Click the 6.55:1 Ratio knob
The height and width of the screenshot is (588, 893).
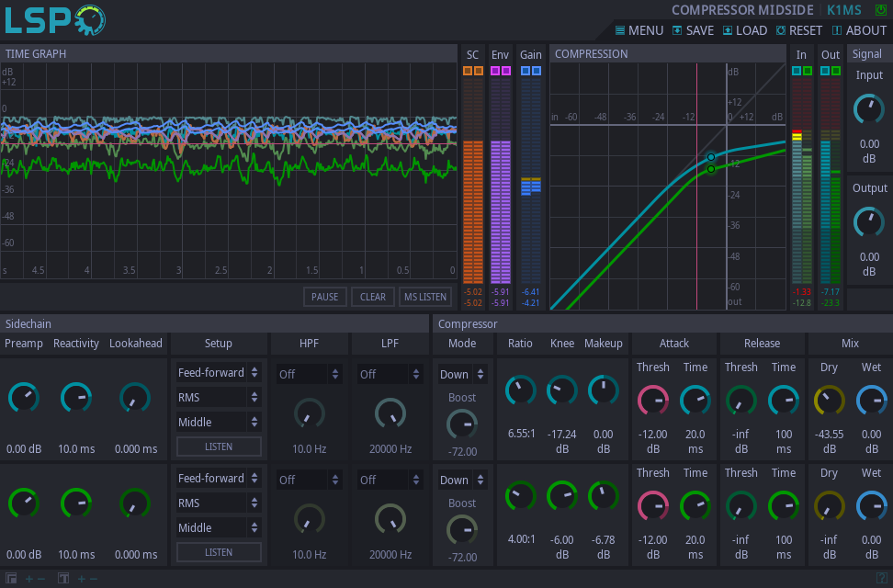coord(521,390)
